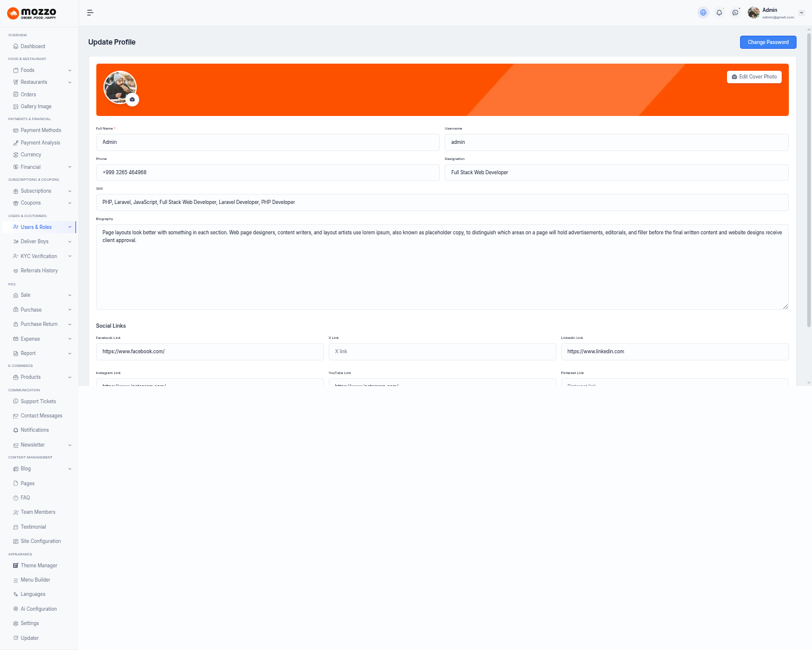
Task: Collapse the Users & Roles menu
Action: (x=70, y=227)
